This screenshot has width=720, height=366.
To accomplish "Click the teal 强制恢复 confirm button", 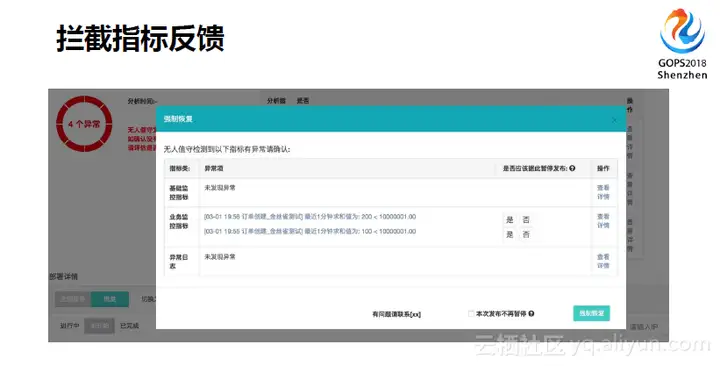I will [591, 313].
